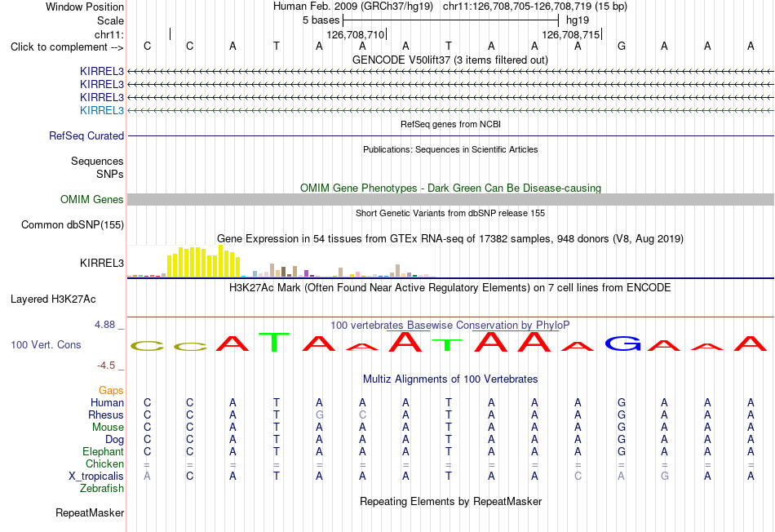
Task: Click the H3K27Ac Mark track title
Action: point(450,288)
